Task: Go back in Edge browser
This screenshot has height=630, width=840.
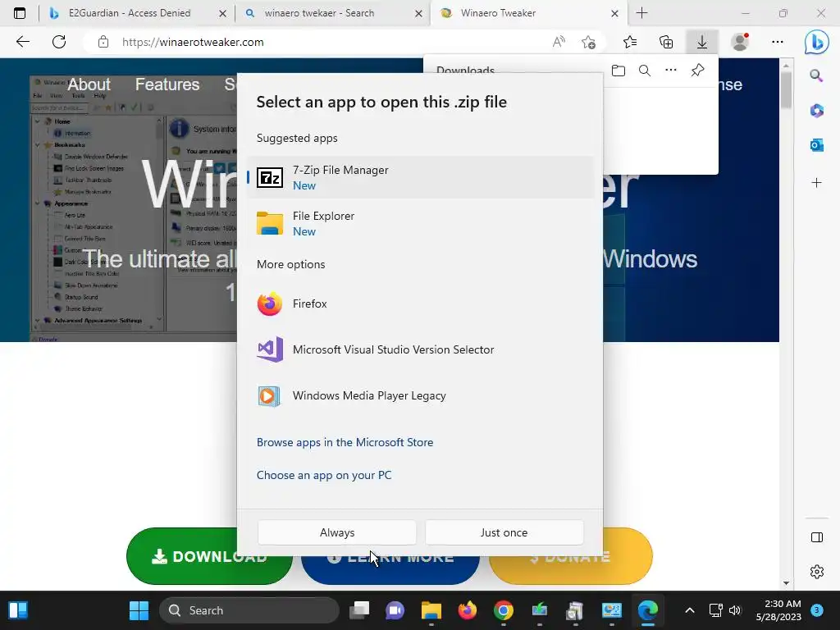Action: pos(22,42)
